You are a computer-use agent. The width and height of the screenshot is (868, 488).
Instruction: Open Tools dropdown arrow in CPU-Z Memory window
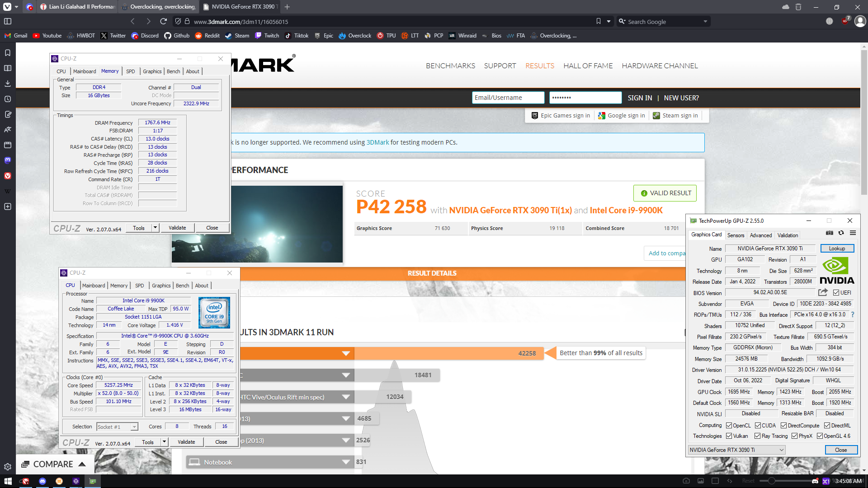click(x=155, y=228)
